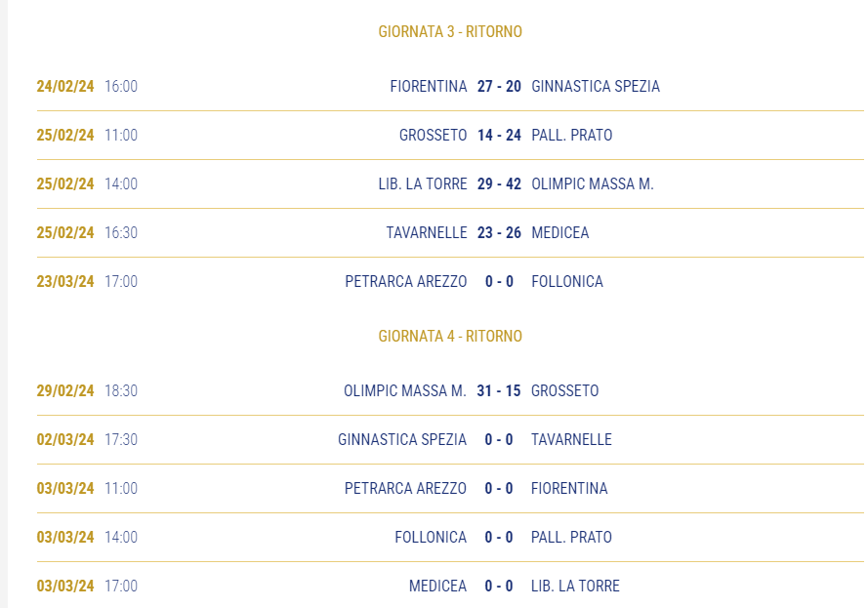Select the Follonica vs Pall. Prato match

coord(450,537)
